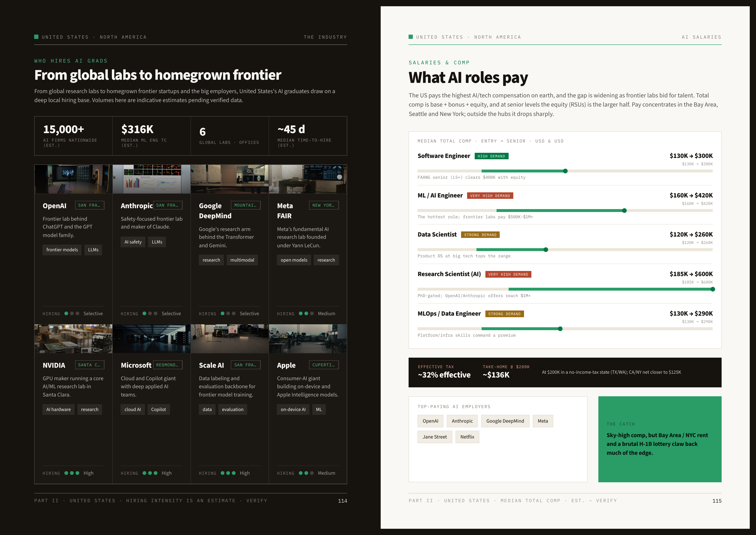Click the 'CUPERTI…' location badge on Apple card
756x535 pixels.
[x=324, y=365]
